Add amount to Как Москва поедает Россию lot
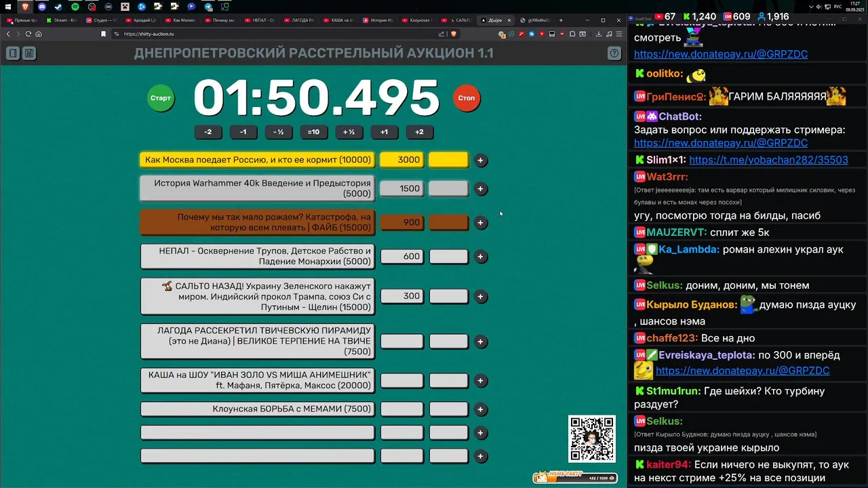 481,161
